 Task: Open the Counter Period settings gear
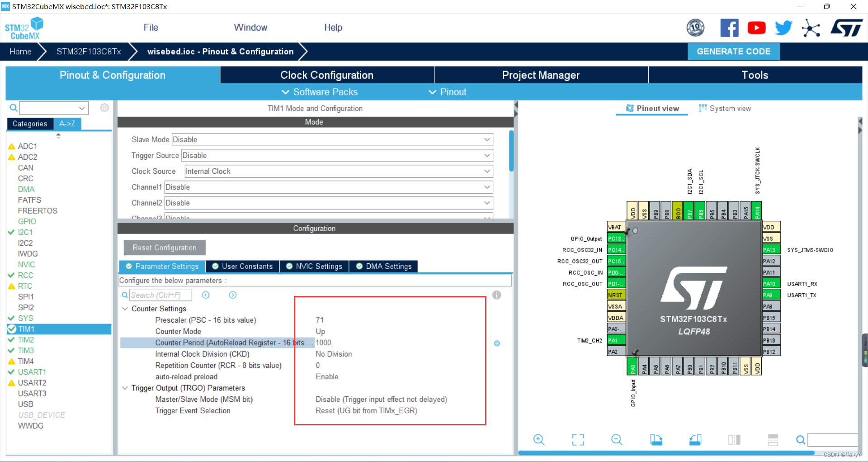pyautogui.click(x=497, y=343)
